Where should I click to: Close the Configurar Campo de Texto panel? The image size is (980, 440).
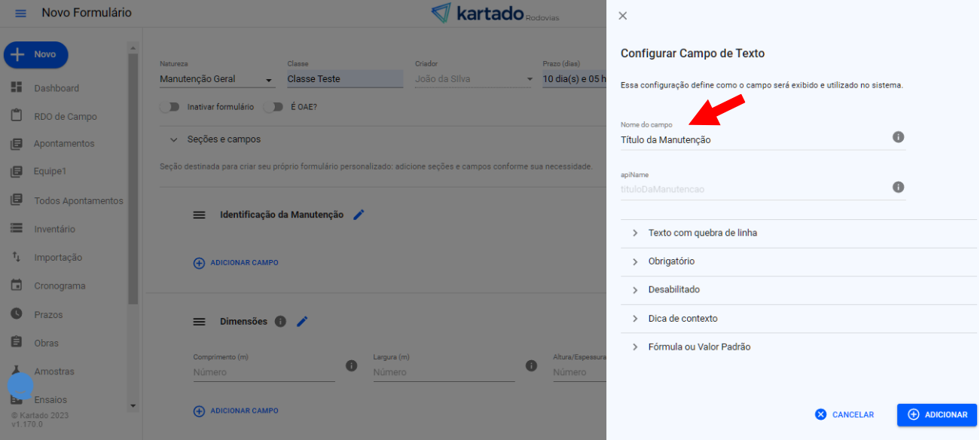click(622, 16)
